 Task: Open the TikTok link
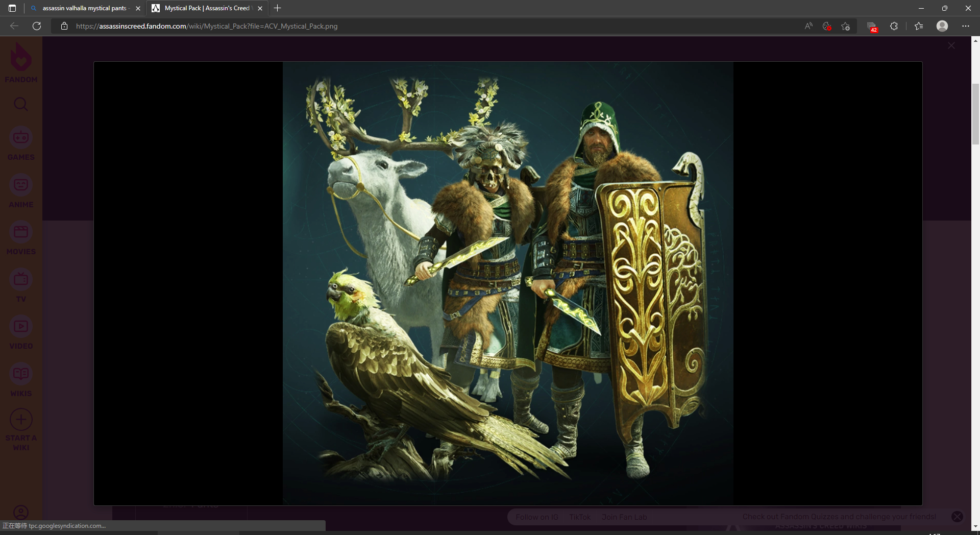click(580, 517)
